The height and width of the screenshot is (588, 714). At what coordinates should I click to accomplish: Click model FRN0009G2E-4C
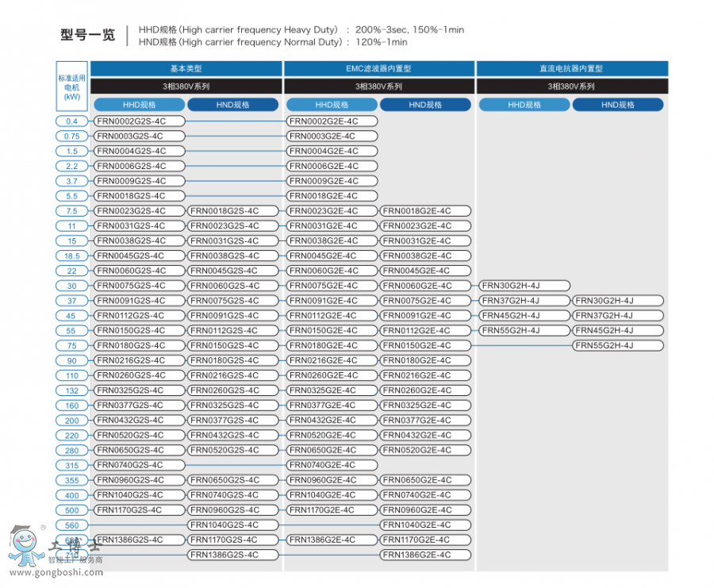coord(332,181)
